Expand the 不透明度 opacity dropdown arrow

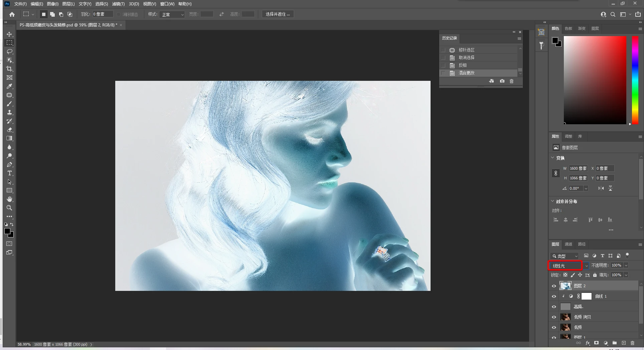pos(626,265)
